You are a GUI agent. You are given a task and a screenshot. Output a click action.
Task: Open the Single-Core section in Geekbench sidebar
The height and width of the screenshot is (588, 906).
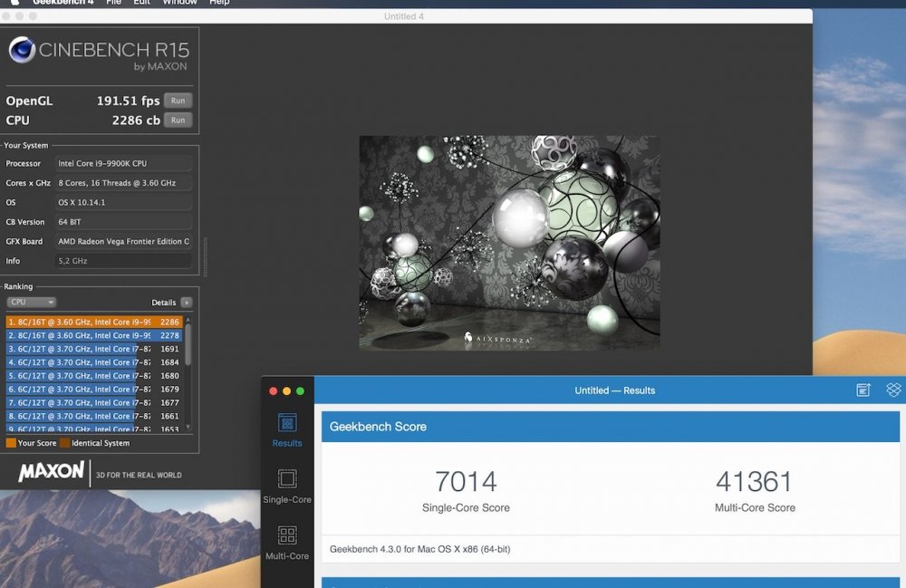[287, 487]
